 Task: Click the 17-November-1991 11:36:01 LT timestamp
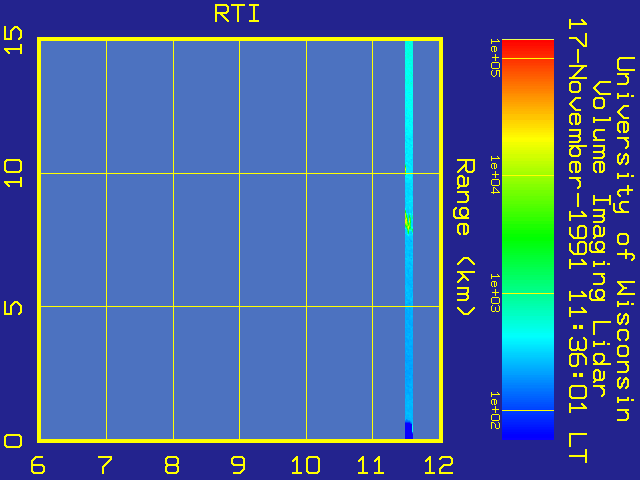coord(577,241)
